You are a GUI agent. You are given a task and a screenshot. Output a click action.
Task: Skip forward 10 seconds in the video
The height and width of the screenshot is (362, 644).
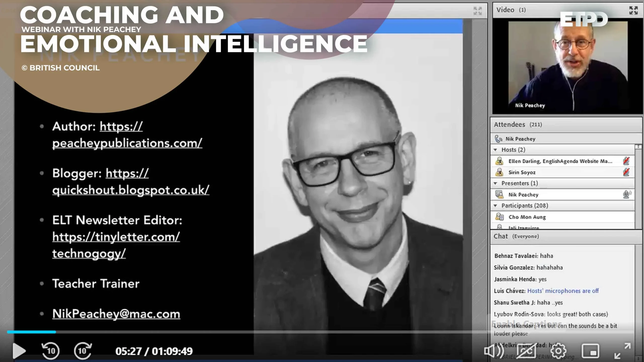[x=83, y=351]
